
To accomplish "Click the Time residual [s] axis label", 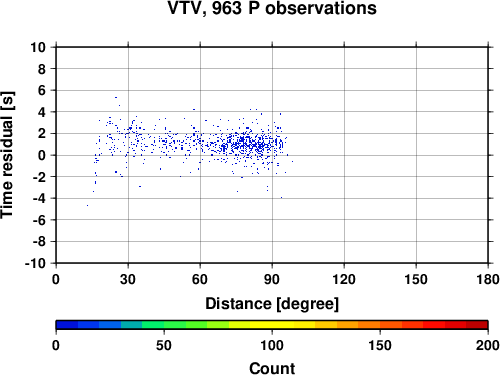I will [x=7, y=155].
